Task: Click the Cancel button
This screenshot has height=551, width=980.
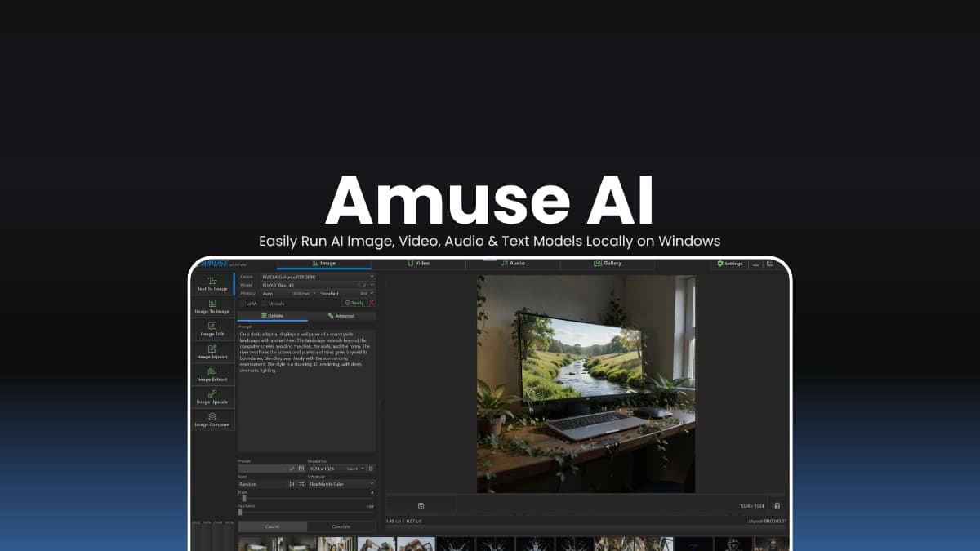Action: [x=272, y=527]
